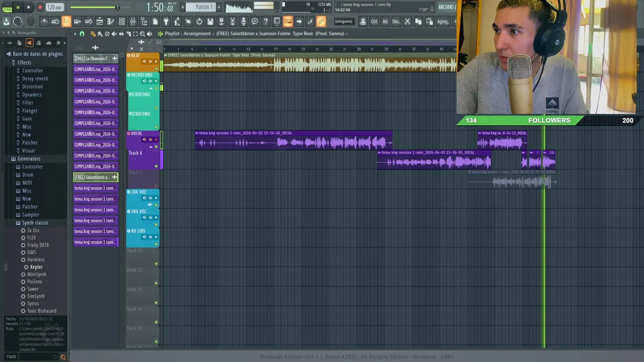
Task: Click the TAGS label at browser bottom
Action: pyautogui.click(x=11, y=357)
